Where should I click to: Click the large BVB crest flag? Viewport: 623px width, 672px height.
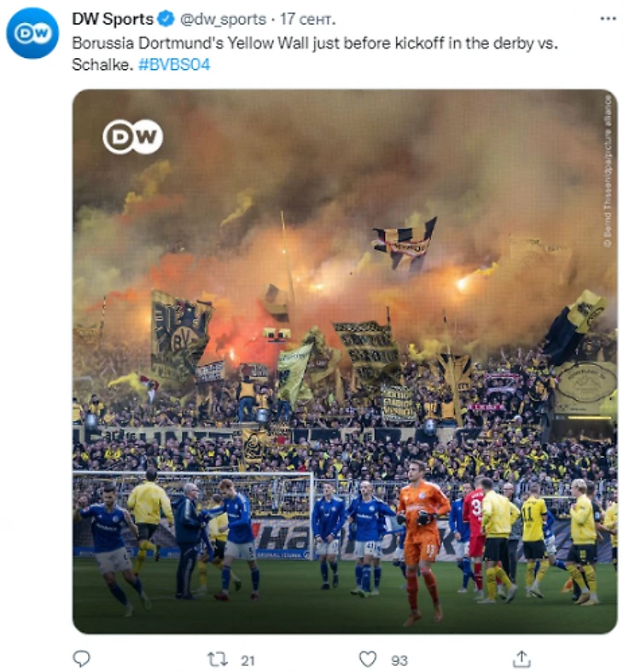[180, 335]
